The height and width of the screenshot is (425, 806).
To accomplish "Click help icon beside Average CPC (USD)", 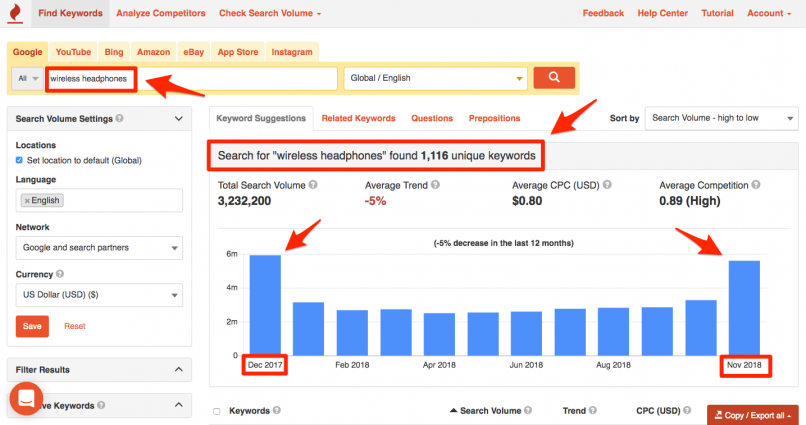I will 607,184.
